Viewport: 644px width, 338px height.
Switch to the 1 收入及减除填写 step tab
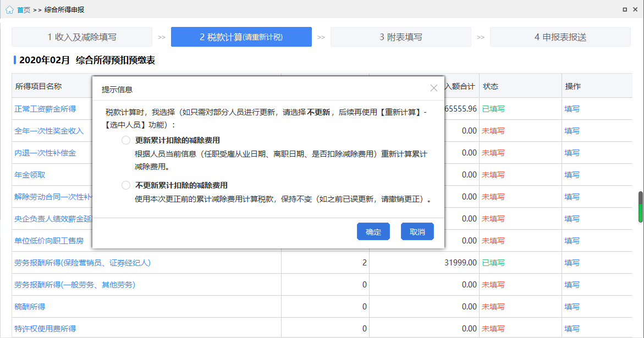pyautogui.click(x=82, y=37)
